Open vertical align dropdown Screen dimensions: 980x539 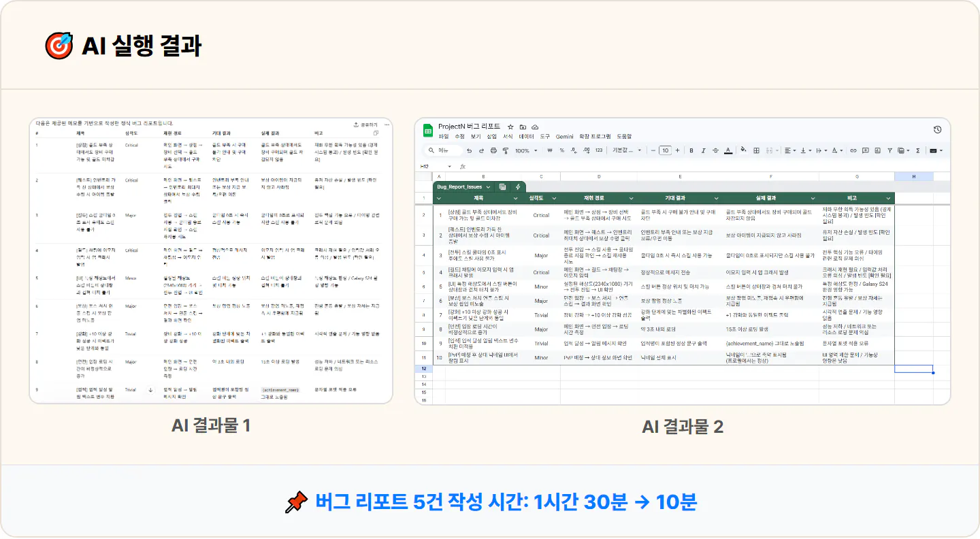tap(806, 150)
